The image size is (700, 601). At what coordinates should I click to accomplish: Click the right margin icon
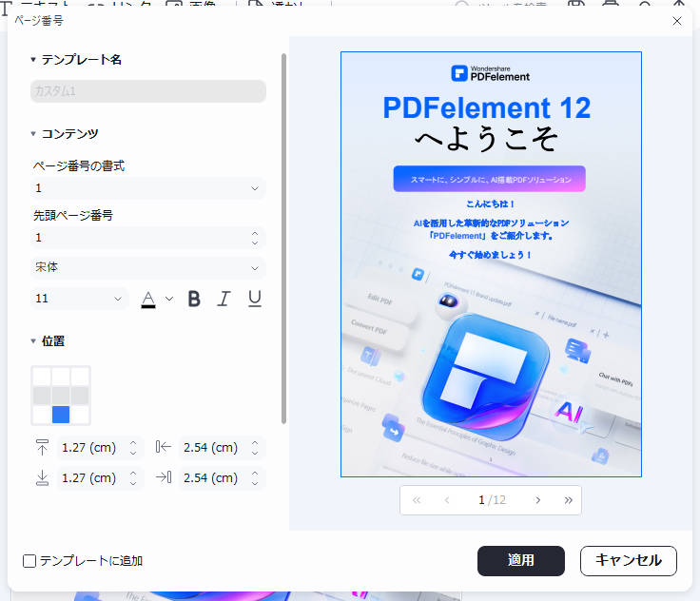(x=164, y=477)
